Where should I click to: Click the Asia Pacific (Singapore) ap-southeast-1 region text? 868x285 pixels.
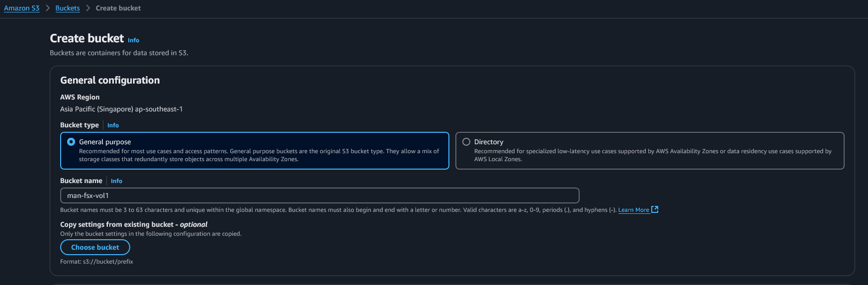[121, 109]
